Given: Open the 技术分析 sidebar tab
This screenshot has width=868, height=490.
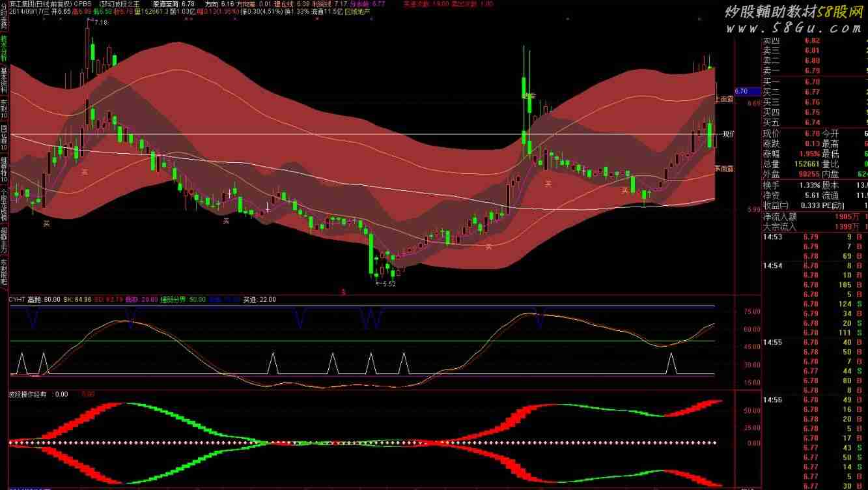Looking at the screenshot, I should (4, 48).
